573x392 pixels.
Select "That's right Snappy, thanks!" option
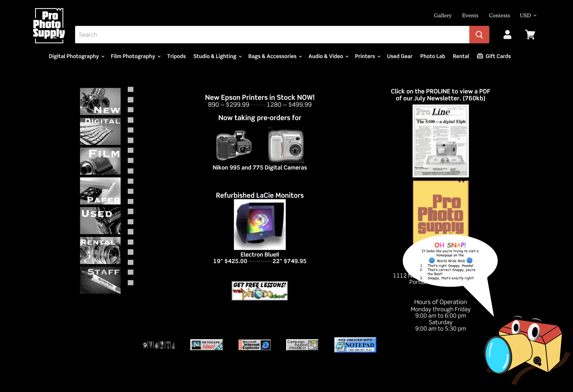(x=450, y=266)
